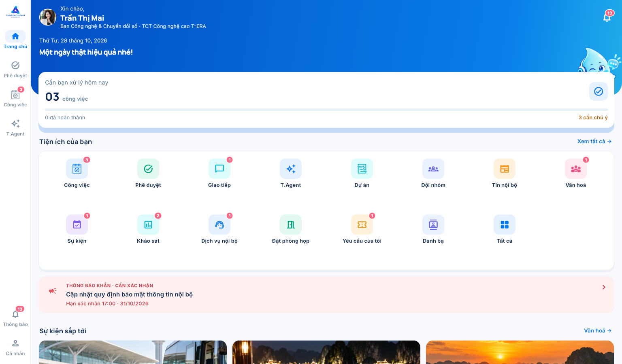Switch to T.Agent in sidebar
Image resolution: width=622 pixels, height=364 pixels.
tap(15, 127)
